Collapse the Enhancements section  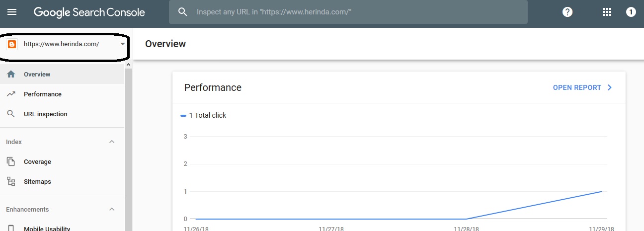tap(112, 210)
